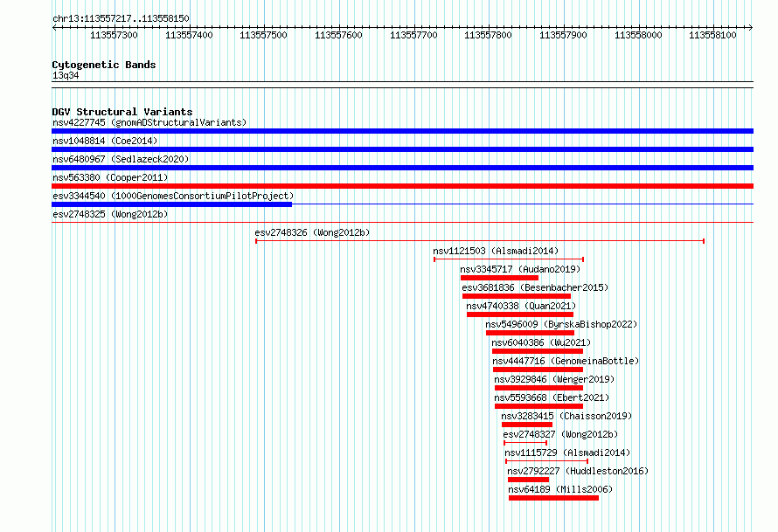Viewport: 778px width, 532px height.
Task: Open the esv2748327 (Wong2012b) label
Action: (x=560, y=434)
